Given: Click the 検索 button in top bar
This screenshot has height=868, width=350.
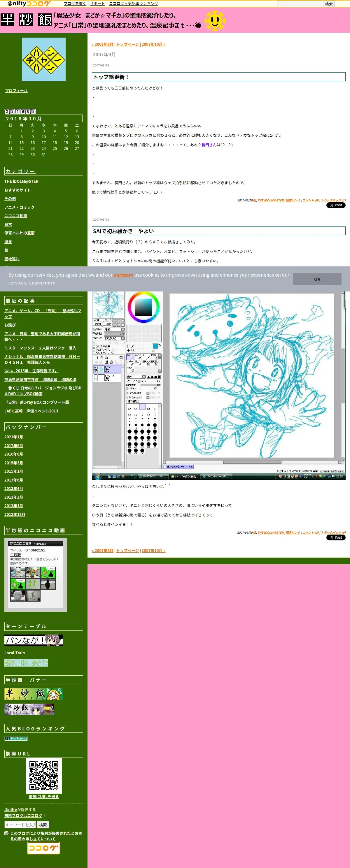Looking at the screenshot, I should coord(329,4).
